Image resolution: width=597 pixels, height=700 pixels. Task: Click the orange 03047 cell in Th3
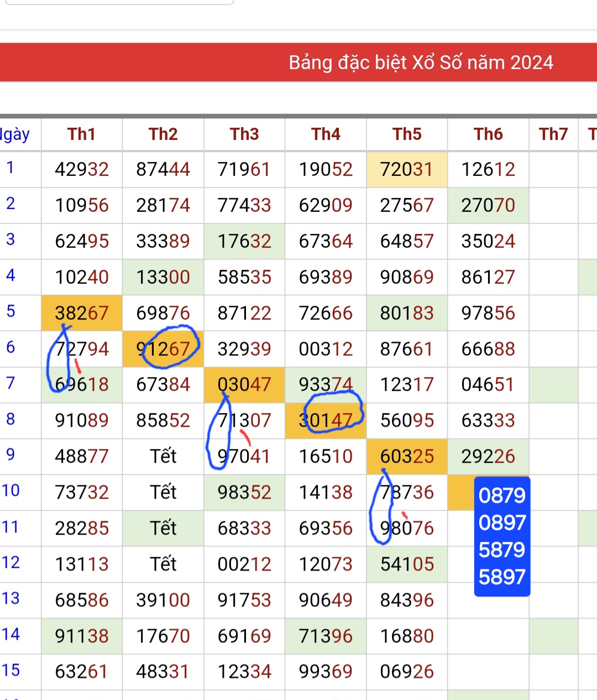click(x=244, y=384)
